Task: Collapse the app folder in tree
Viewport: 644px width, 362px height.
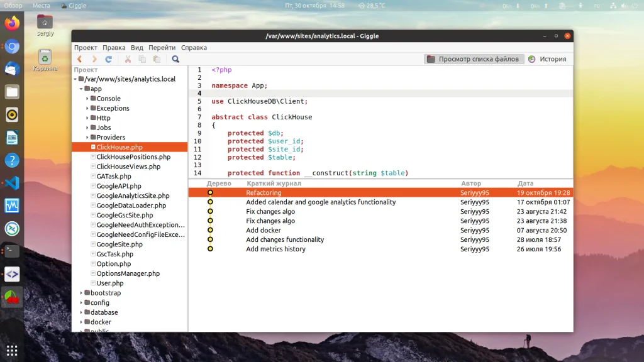Action: tap(81, 89)
